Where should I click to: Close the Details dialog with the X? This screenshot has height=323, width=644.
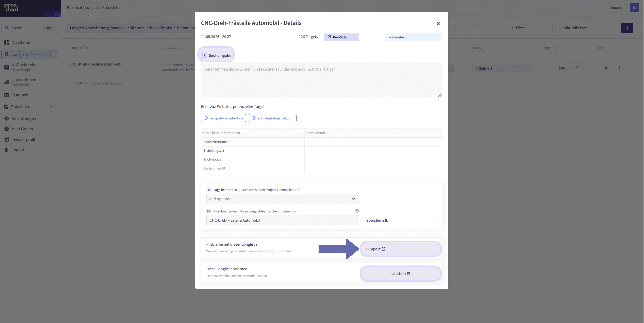click(438, 24)
